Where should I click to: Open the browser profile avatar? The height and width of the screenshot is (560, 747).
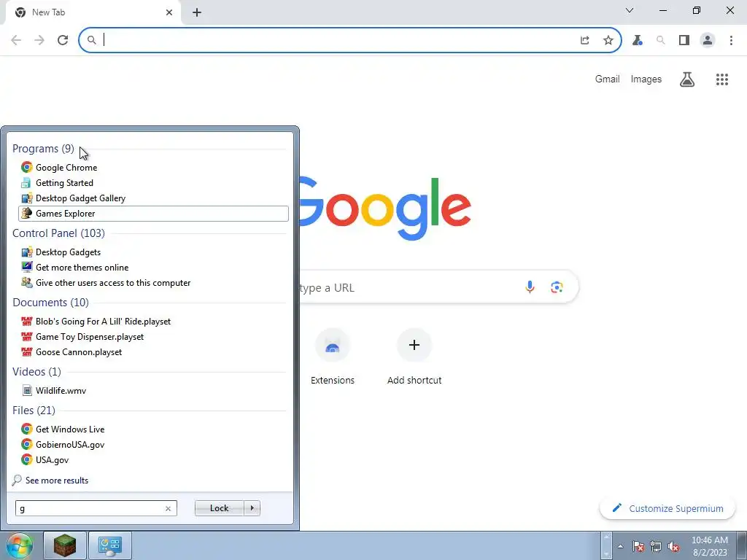(708, 40)
